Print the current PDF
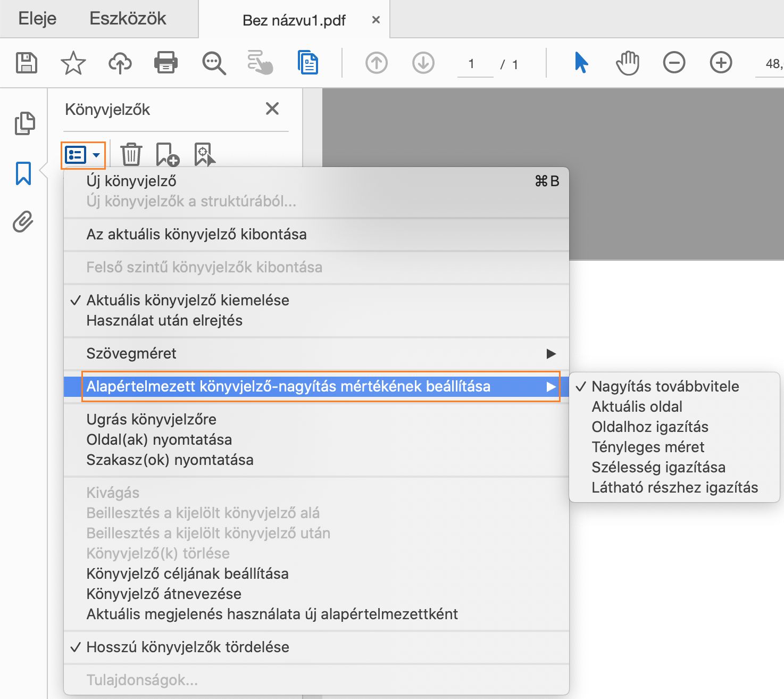 pyautogui.click(x=165, y=62)
